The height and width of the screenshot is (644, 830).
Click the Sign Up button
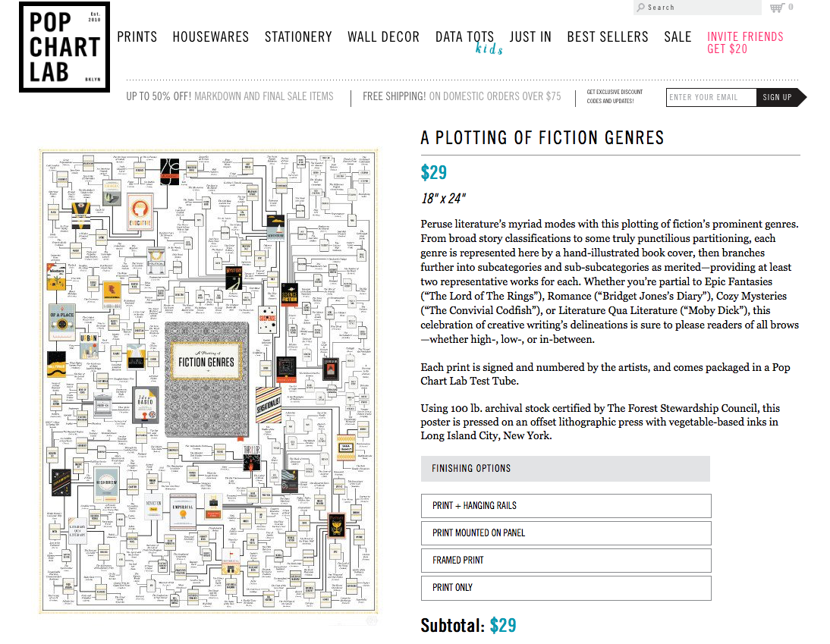(777, 97)
